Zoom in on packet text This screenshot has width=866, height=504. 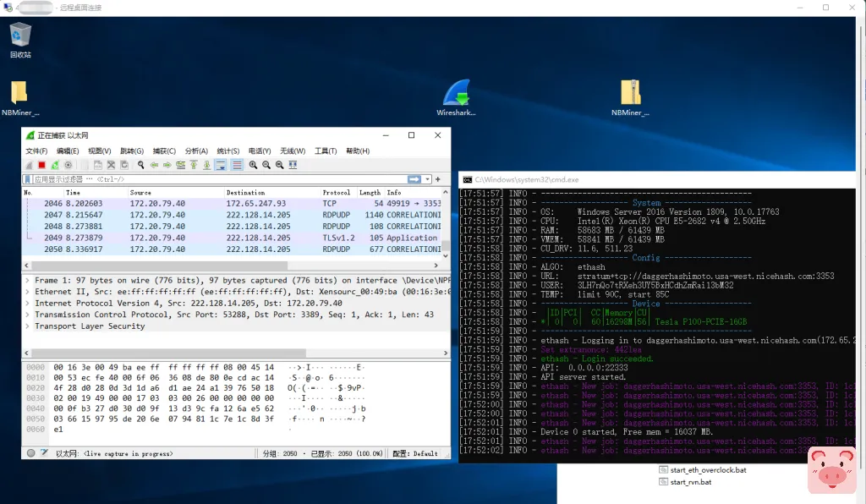253,165
